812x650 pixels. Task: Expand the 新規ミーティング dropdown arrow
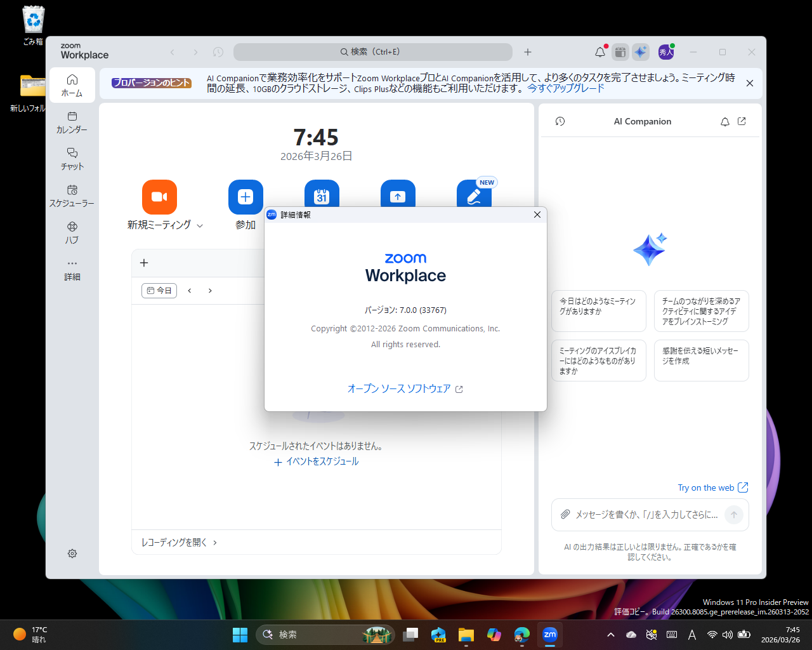tap(200, 225)
